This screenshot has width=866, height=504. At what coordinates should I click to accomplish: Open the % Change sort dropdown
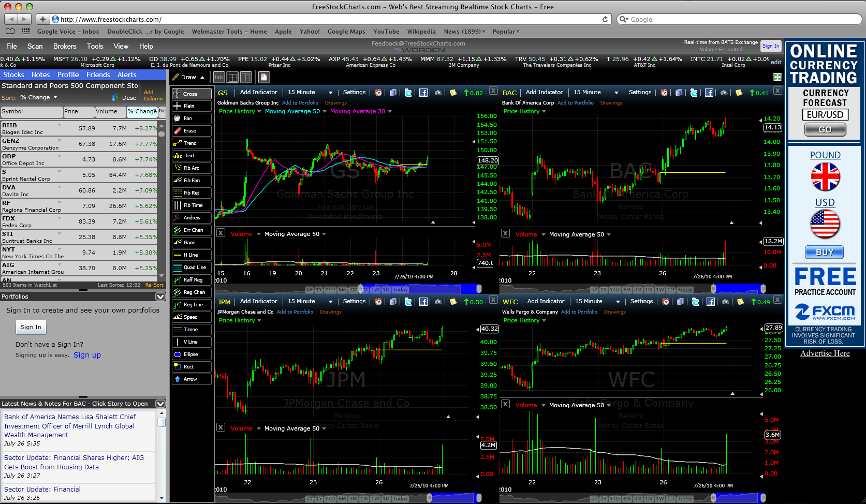39,97
